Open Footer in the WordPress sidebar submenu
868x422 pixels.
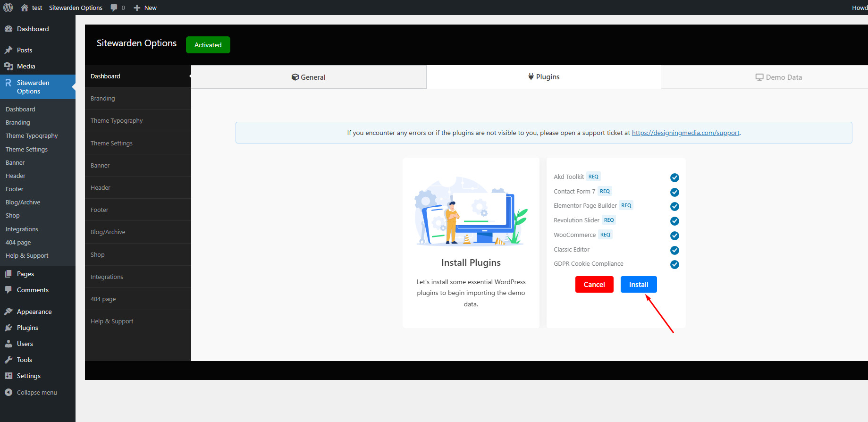point(15,189)
